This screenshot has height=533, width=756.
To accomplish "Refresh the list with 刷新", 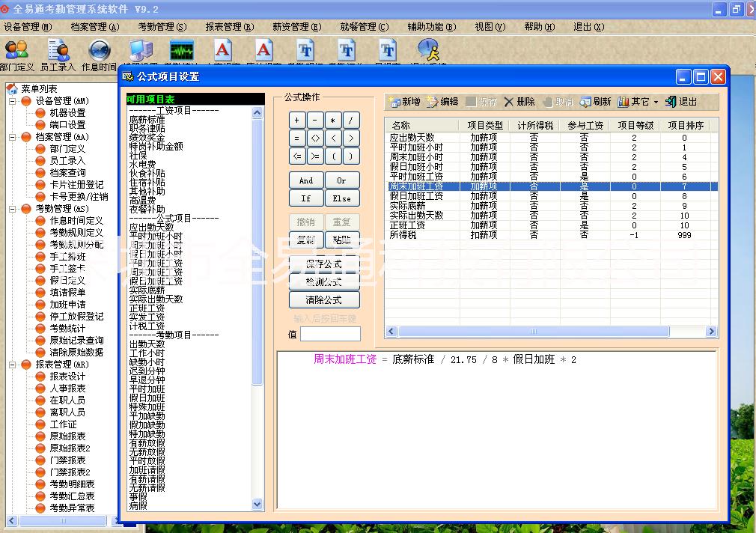I will (595, 102).
